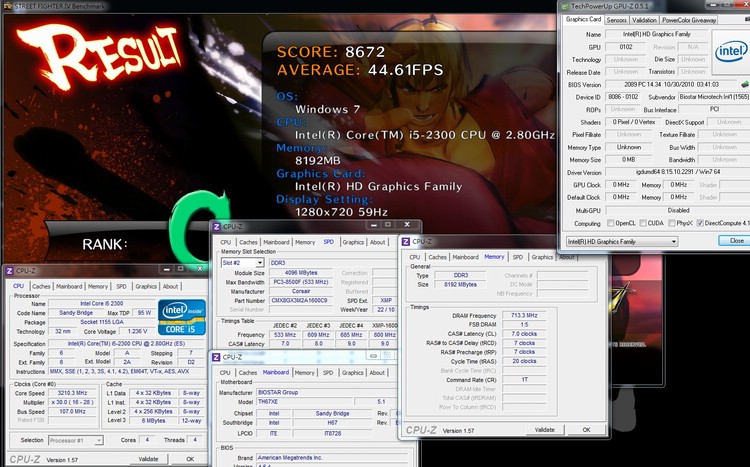The image size is (750, 467).
Task: Click the Module Size value '4096 MBytes'
Action: coord(301,273)
